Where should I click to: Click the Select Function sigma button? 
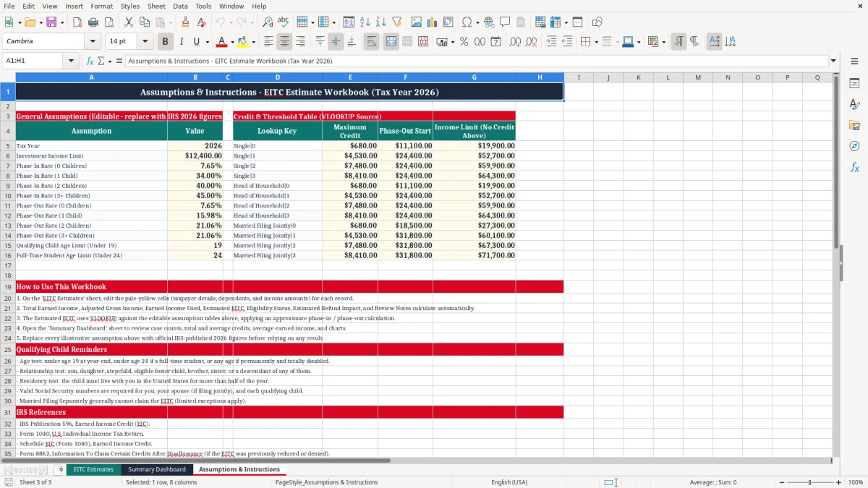click(101, 61)
